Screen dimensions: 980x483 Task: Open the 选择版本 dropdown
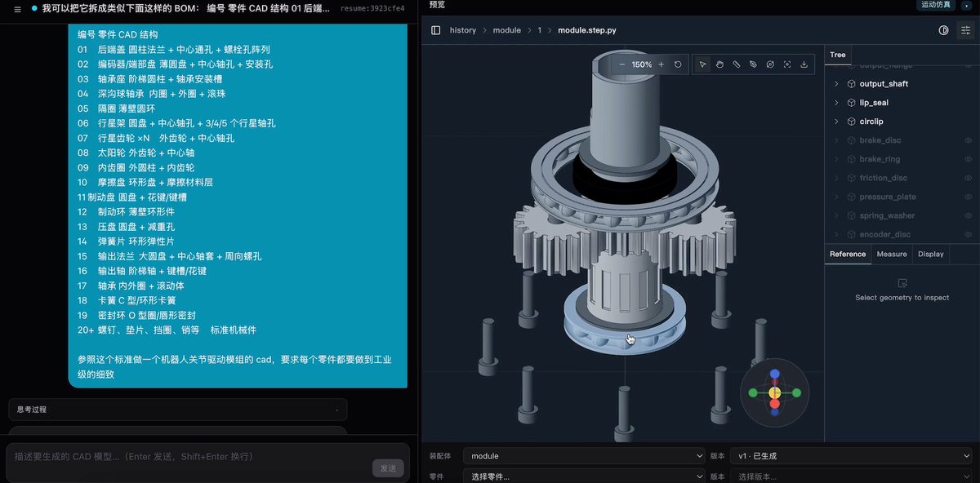click(x=853, y=476)
